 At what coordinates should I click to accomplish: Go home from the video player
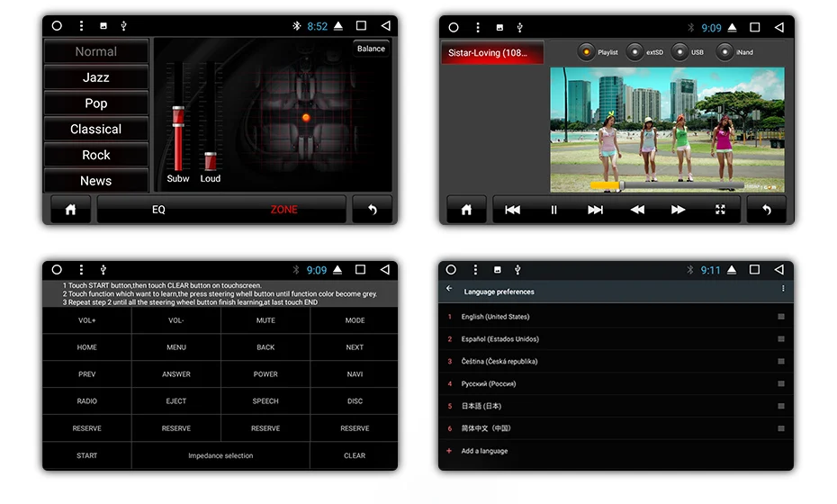(x=466, y=210)
